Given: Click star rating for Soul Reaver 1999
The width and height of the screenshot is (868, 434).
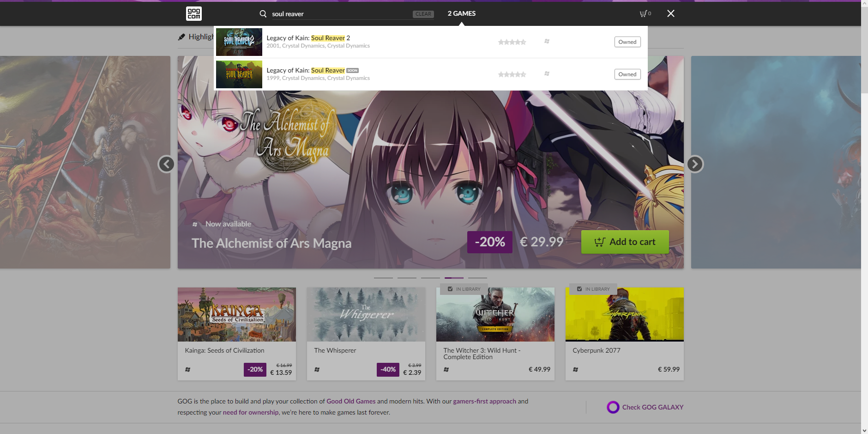Looking at the screenshot, I should pos(512,74).
